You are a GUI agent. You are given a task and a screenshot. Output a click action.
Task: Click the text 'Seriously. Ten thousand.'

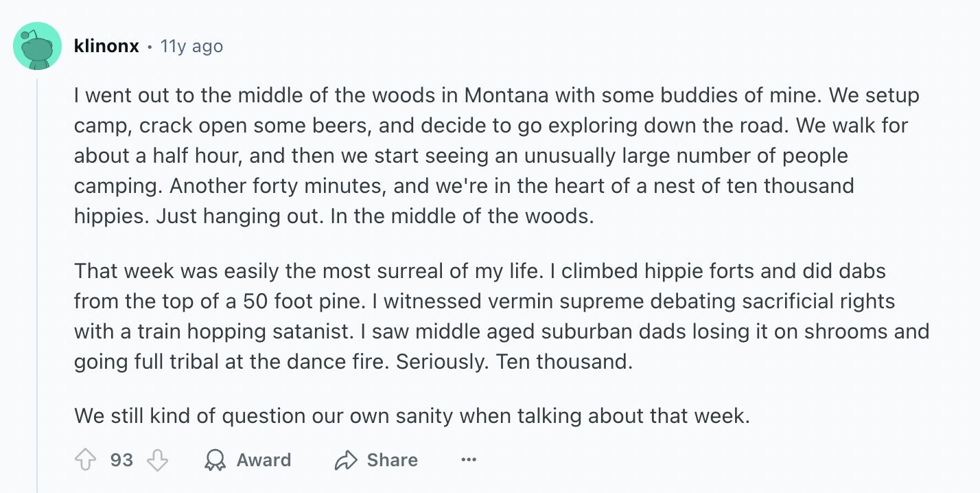pyautogui.click(x=513, y=362)
